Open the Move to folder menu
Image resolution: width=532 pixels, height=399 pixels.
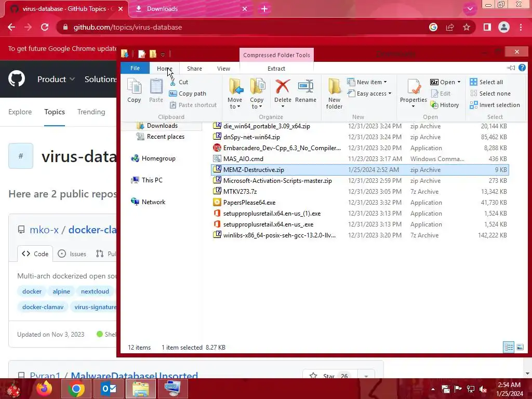235,94
